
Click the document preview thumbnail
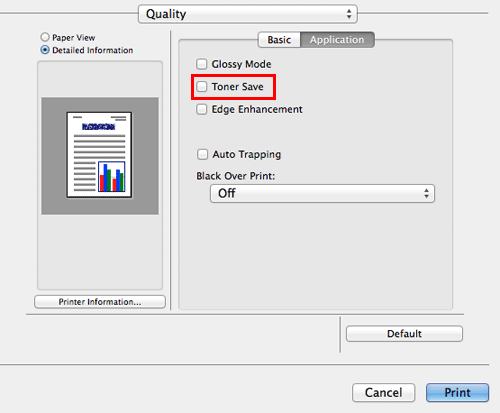[x=99, y=155]
